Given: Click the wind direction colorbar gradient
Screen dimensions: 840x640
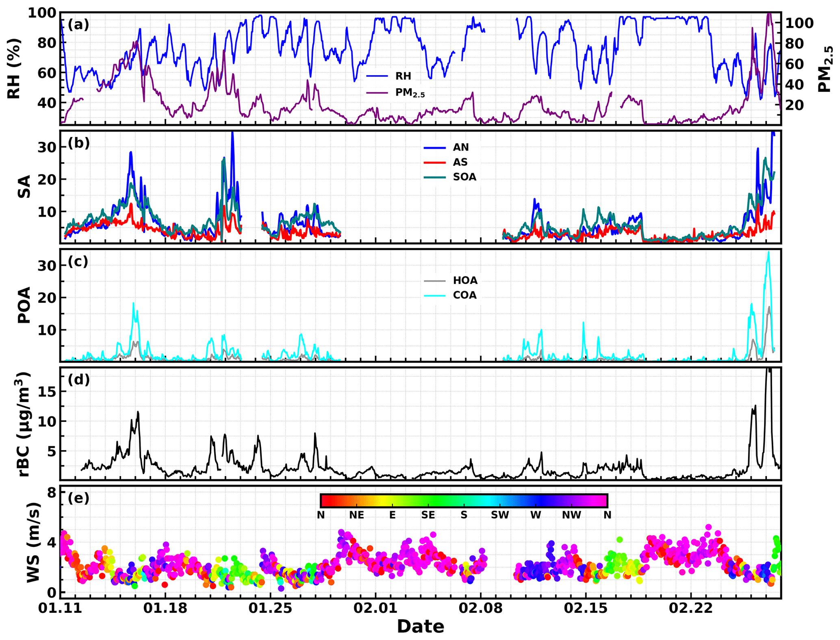Looking at the screenshot, I should [464, 501].
